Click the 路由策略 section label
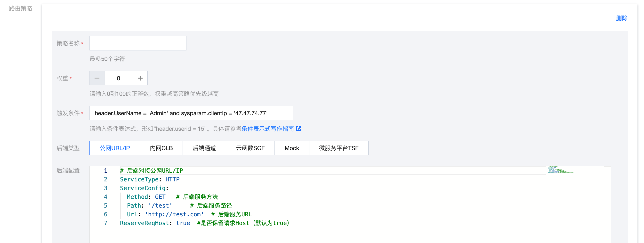Screen dimensions: 644x243 pyautogui.click(x=21, y=8)
